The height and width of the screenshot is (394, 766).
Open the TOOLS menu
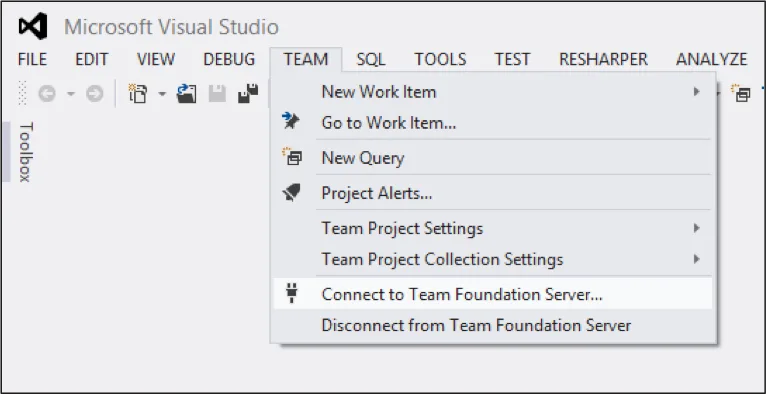tap(440, 60)
